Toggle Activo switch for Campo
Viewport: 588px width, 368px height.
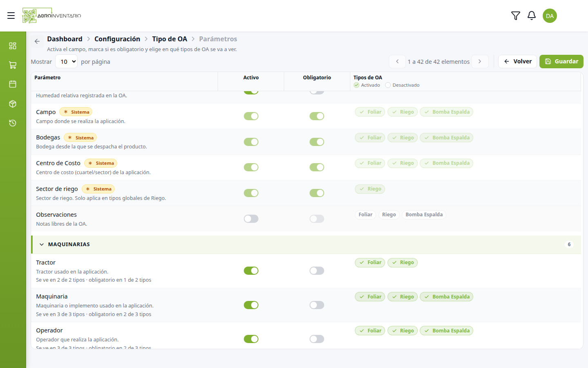tap(251, 116)
